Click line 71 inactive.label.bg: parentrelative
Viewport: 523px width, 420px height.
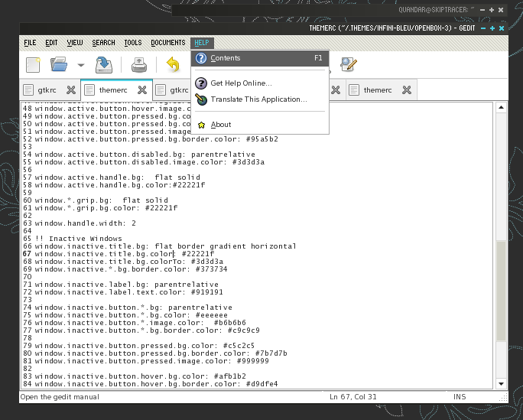[x=126, y=285]
